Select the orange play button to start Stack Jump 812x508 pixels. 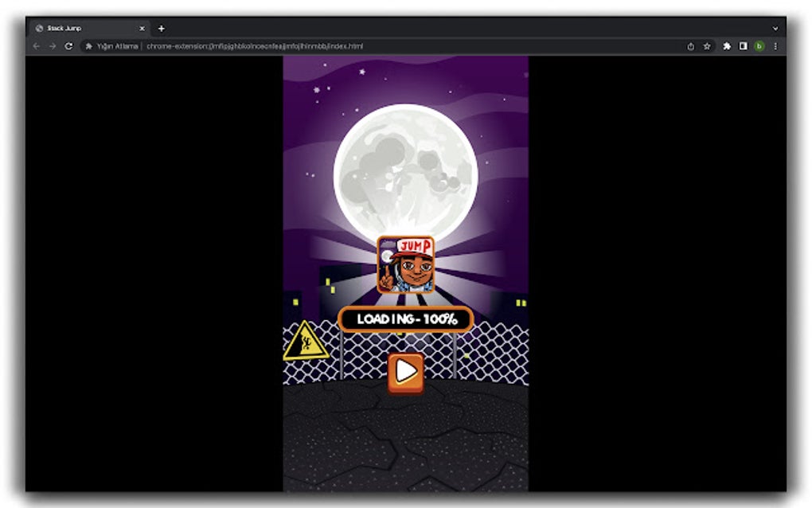tap(406, 371)
